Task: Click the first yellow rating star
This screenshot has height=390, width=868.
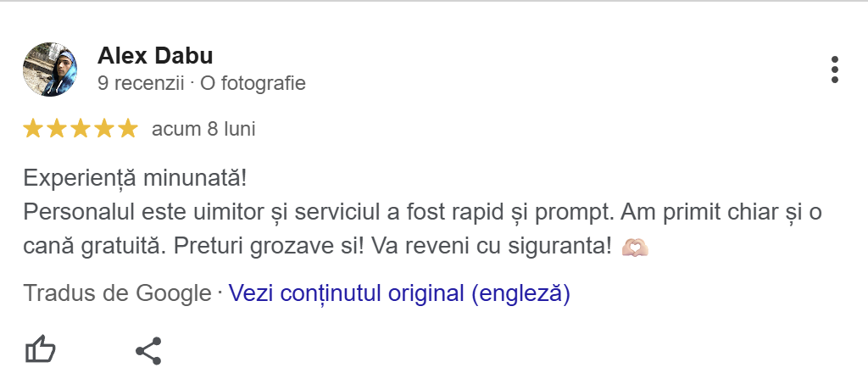Action: point(33,129)
